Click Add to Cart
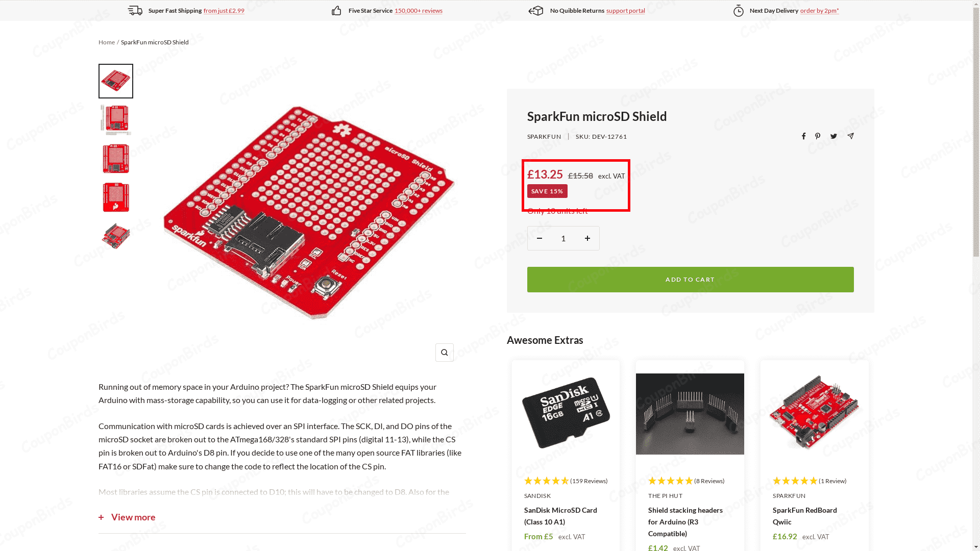The height and width of the screenshot is (551, 980). pyautogui.click(x=690, y=279)
